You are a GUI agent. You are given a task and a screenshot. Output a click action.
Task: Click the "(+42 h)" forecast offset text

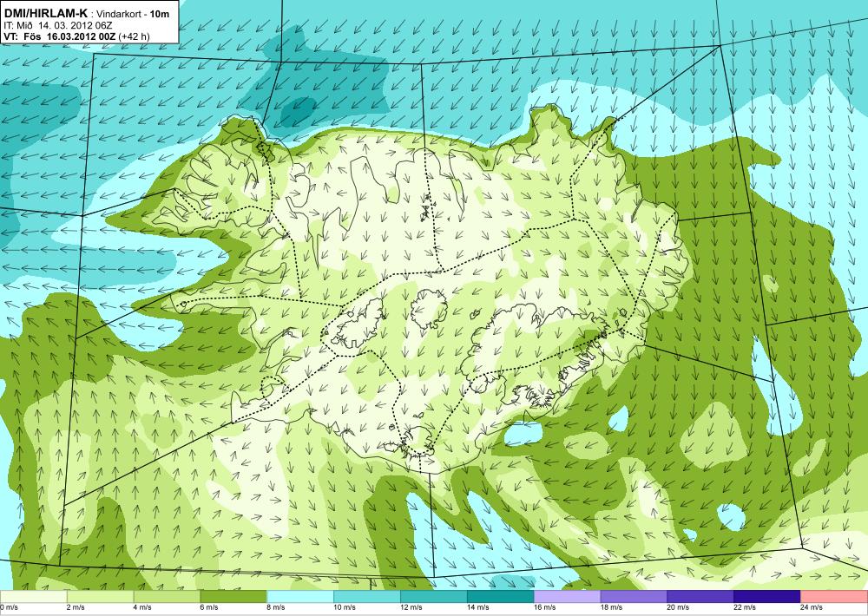point(134,36)
